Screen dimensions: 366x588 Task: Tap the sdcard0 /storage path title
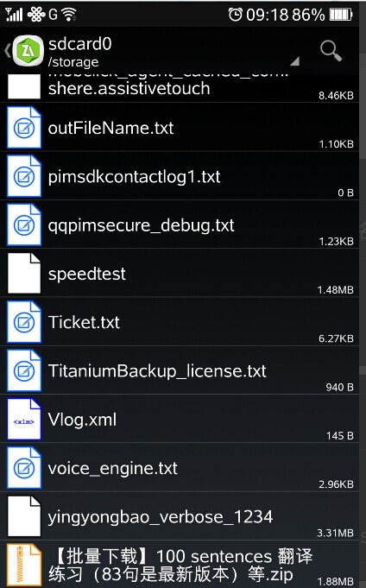[x=80, y=52]
